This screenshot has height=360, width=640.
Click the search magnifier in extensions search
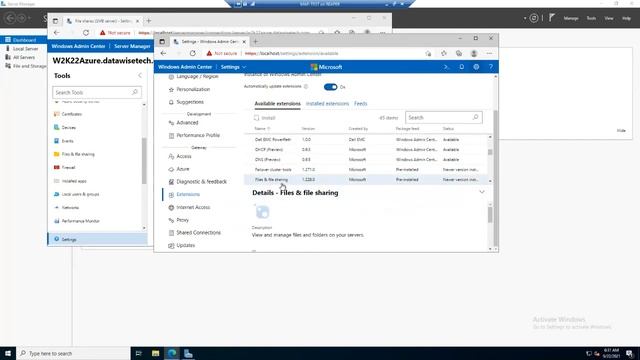(476, 118)
